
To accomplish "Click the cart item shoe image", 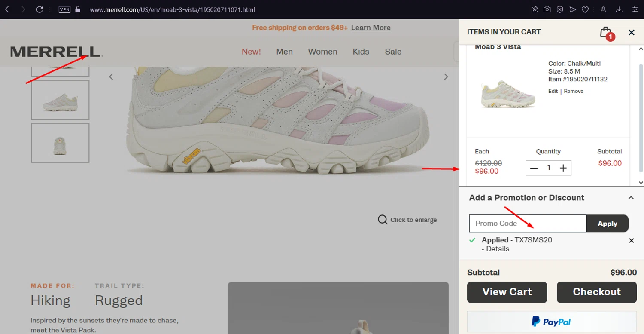I will (508, 94).
